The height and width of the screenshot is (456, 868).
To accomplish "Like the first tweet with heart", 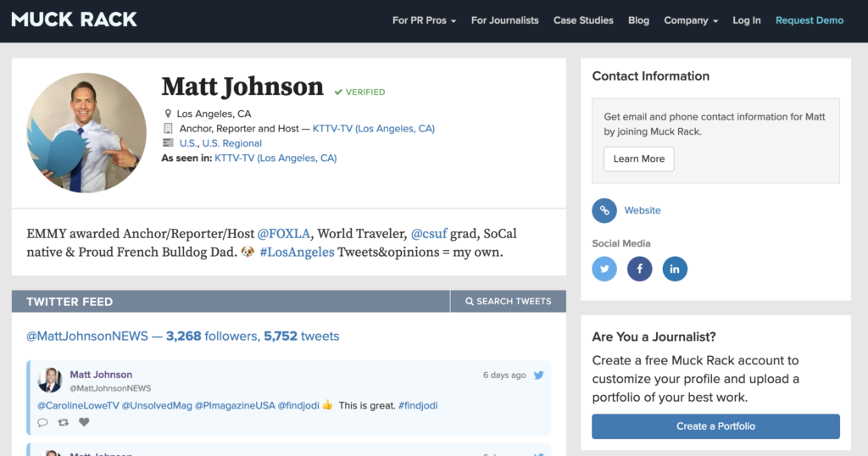I will click(84, 422).
